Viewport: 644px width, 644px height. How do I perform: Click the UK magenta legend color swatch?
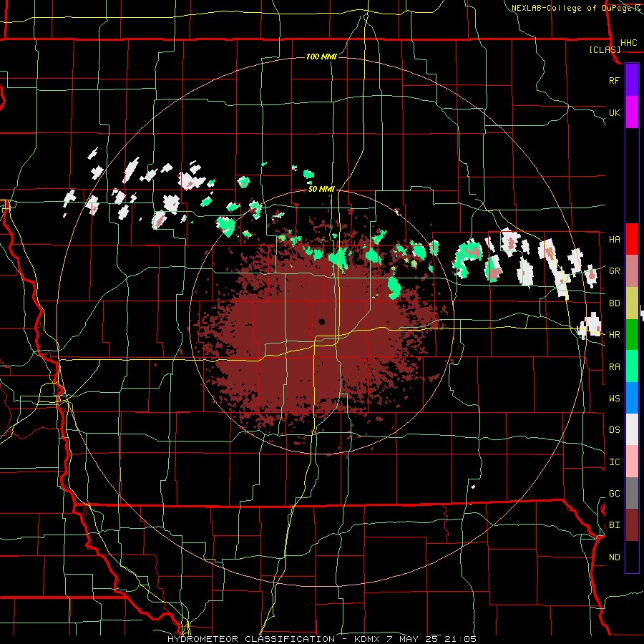click(x=632, y=112)
